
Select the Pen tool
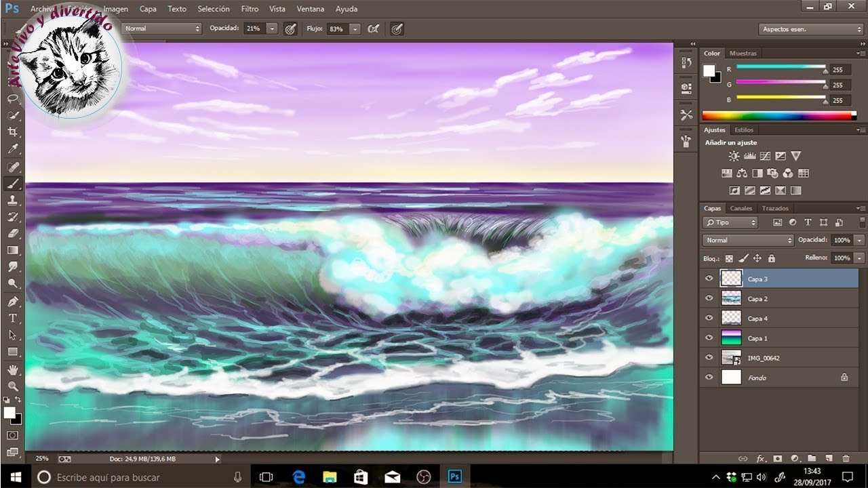pyautogui.click(x=12, y=301)
